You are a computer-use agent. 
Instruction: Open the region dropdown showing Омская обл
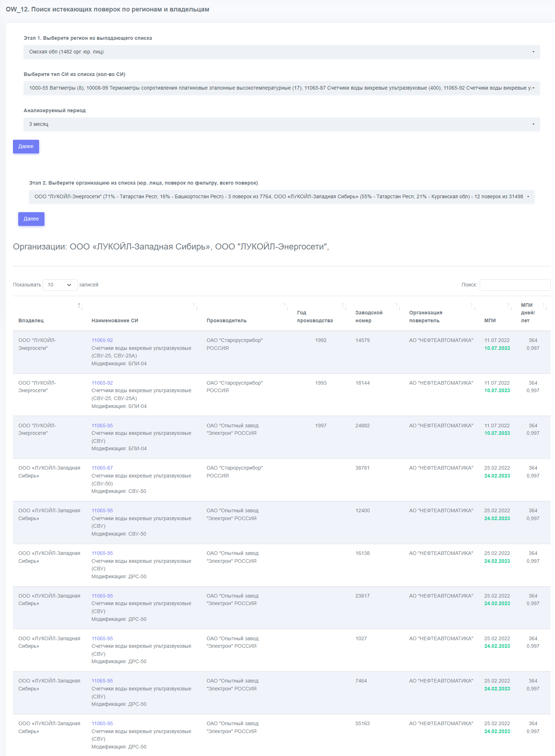pyautogui.click(x=282, y=52)
